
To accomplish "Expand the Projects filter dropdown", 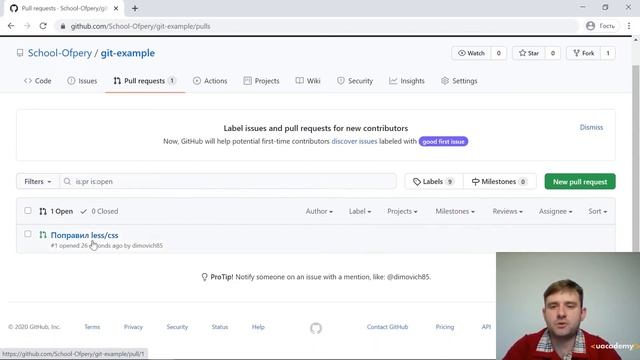I will (402, 211).
